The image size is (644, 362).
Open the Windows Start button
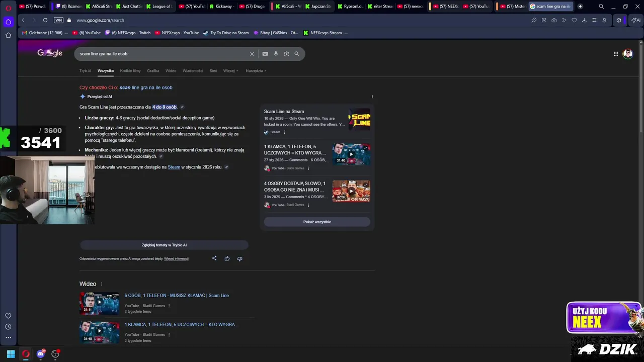pyautogui.click(x=11, y=354)
